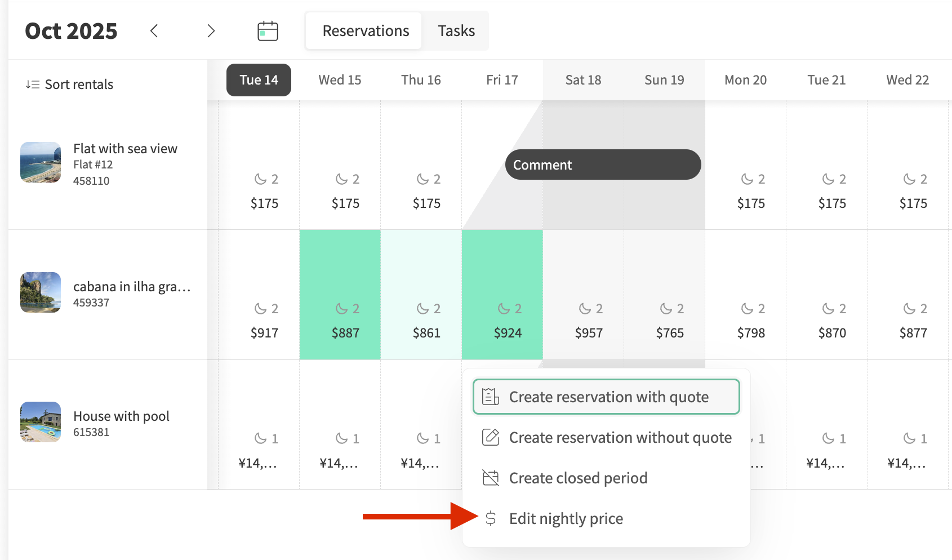Open Flat with sea view thumbnail

tap(41, 162)
